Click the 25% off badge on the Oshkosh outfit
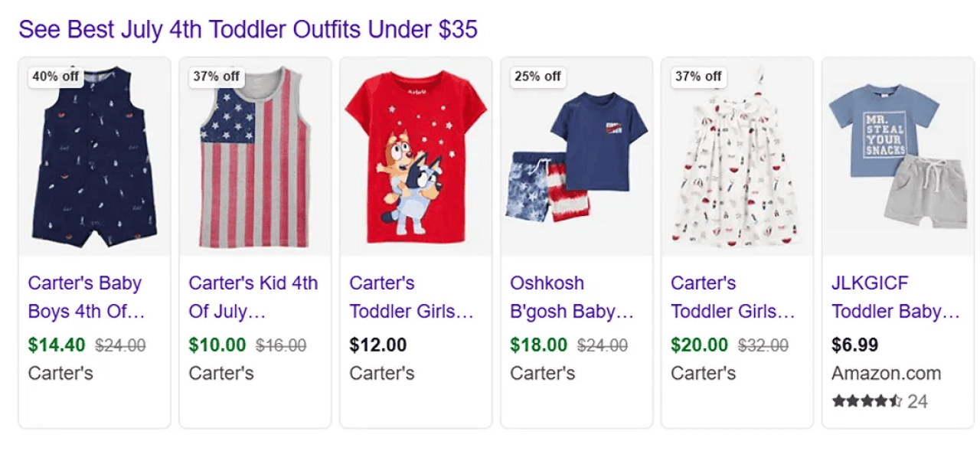This screenshot has height=451, width=980. [537, 77]
